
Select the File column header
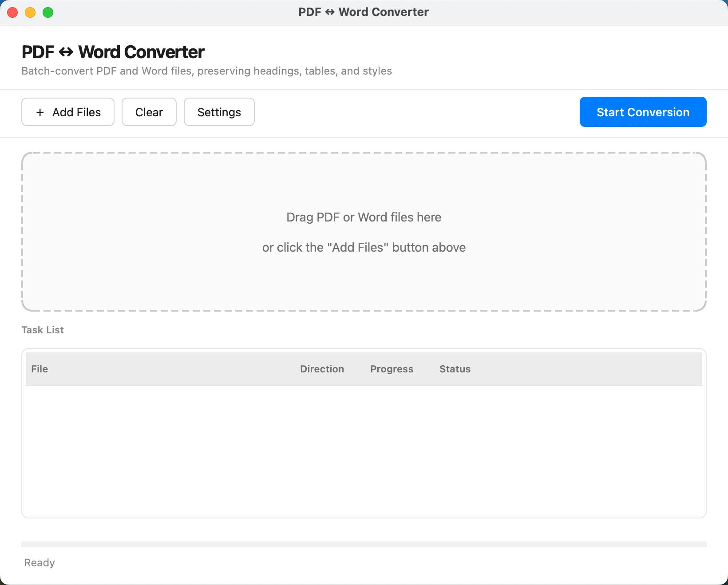point(40,369)
